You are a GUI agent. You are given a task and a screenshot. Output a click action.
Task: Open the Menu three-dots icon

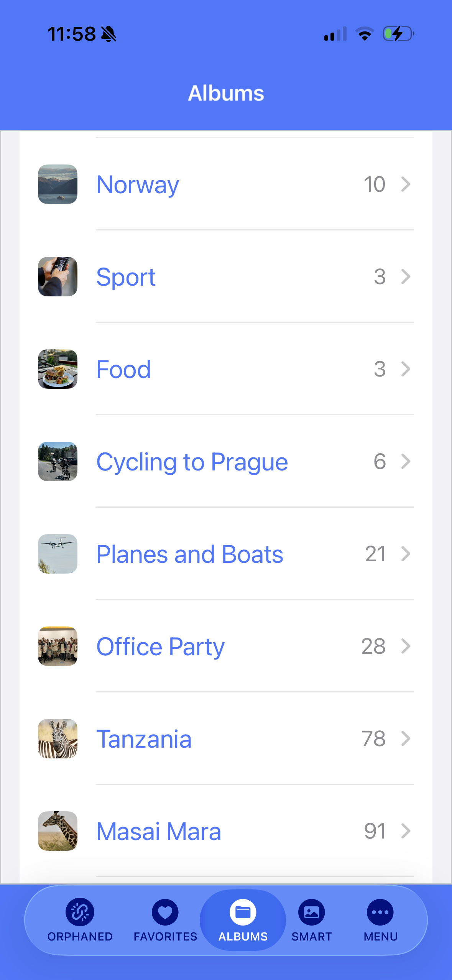380,912
